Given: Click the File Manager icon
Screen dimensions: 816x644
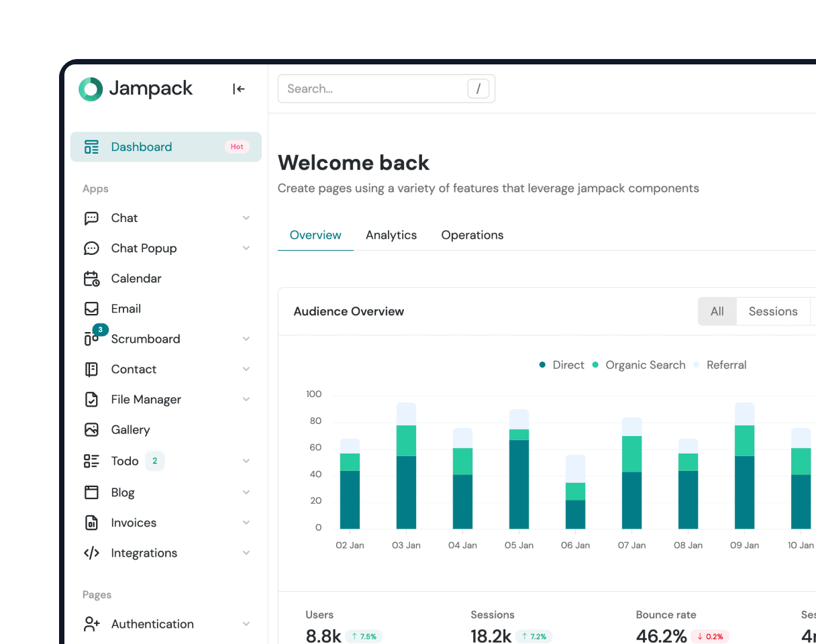Looking at the screenshot, I should [91, 399].
